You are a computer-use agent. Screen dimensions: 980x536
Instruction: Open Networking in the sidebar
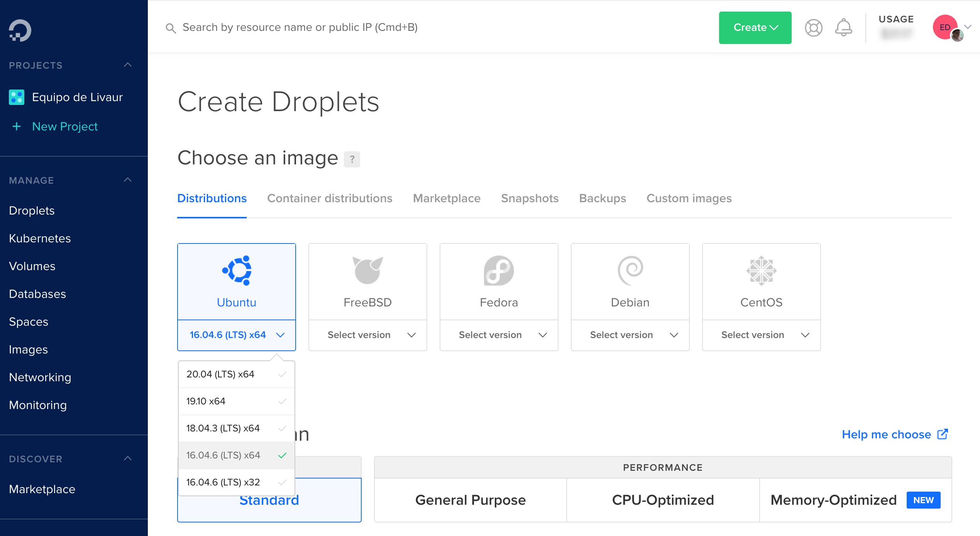(40, 377)
